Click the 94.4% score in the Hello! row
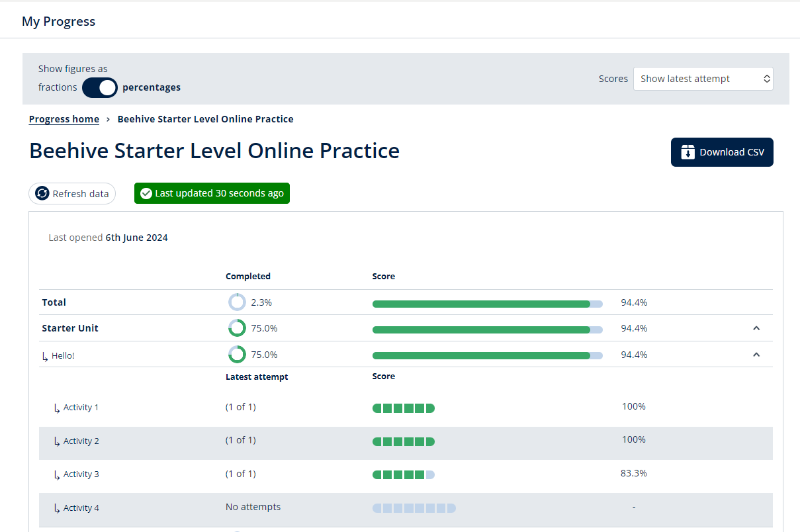The height and width of the screenshot is (532, 800). 634,355
